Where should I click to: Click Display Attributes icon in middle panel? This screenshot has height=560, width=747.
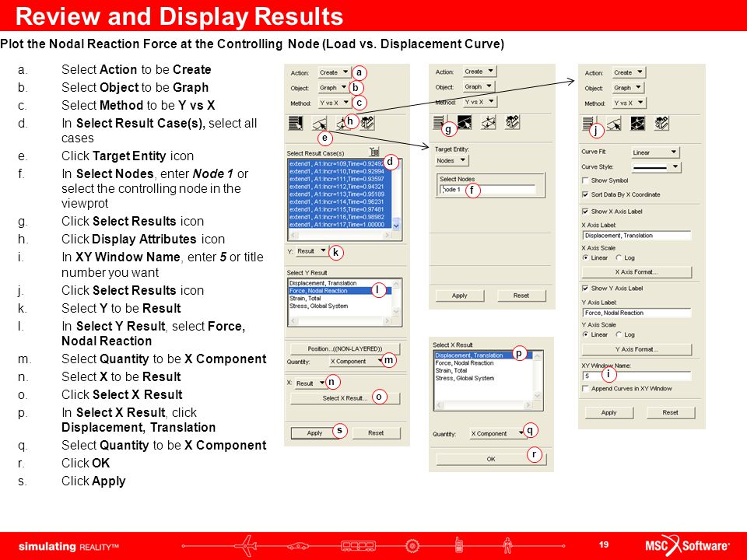(489, 122)
